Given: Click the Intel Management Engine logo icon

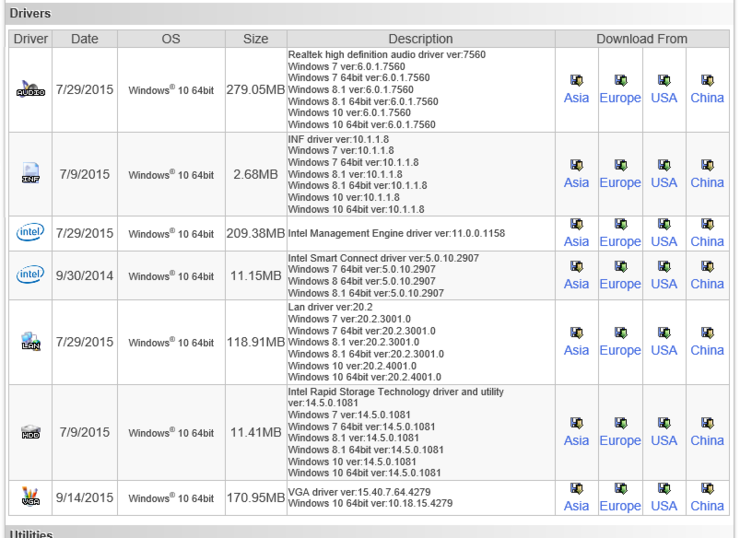Looking at the screenshot, I should [31, 233].
